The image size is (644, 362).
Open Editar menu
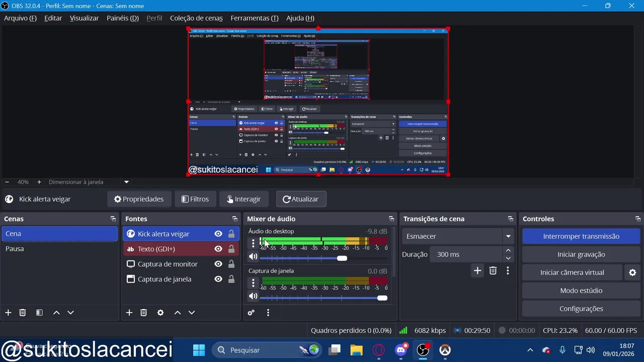tap(53, 18)
